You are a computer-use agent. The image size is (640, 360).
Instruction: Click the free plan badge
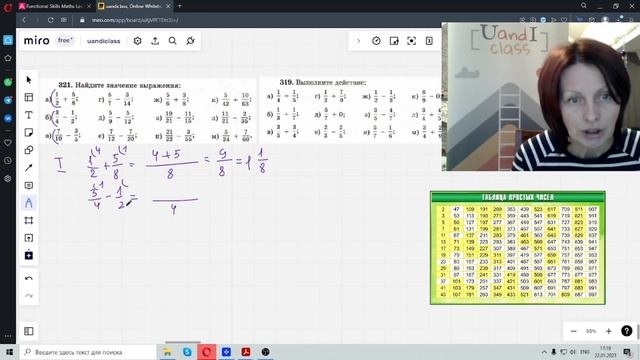[x=65, y=40]
